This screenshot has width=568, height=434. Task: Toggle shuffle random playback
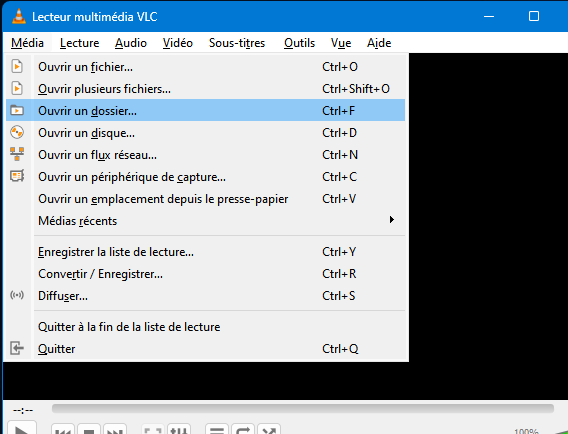(269, 429)
